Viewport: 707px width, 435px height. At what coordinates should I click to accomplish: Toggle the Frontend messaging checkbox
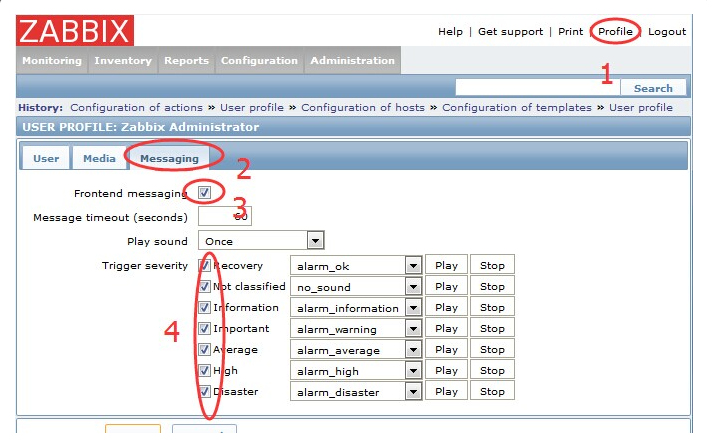(x=204, y=193)
